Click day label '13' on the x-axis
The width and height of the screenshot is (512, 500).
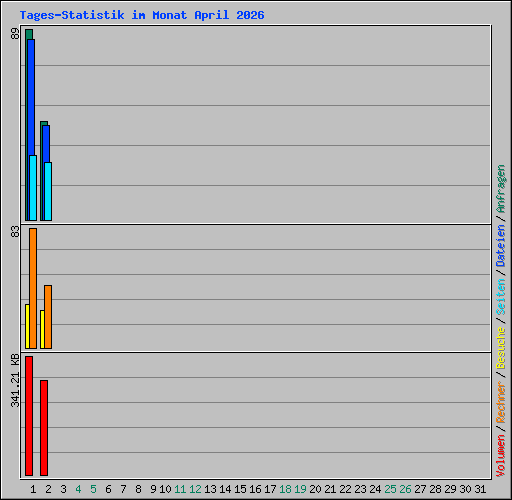pyautogui.click(x=210, y=489)
